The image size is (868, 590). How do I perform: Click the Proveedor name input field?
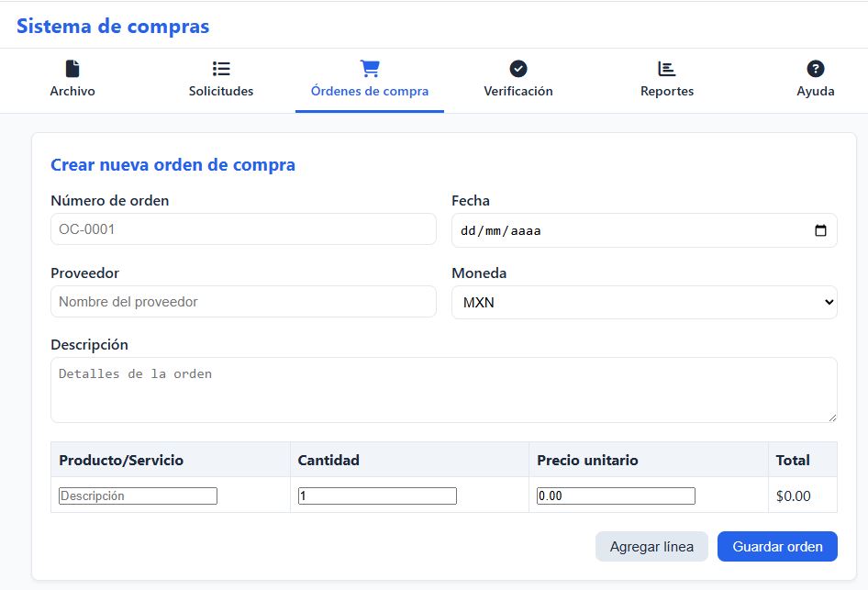point(243,302)
